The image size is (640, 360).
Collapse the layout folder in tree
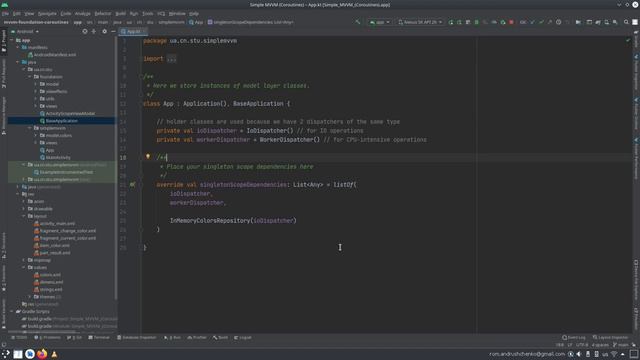(24, 216)
